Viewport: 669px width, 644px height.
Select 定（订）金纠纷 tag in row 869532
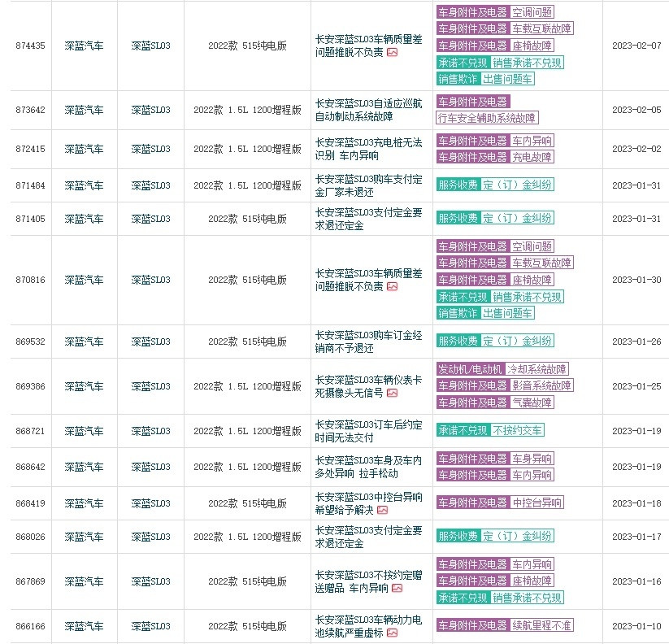517,341
